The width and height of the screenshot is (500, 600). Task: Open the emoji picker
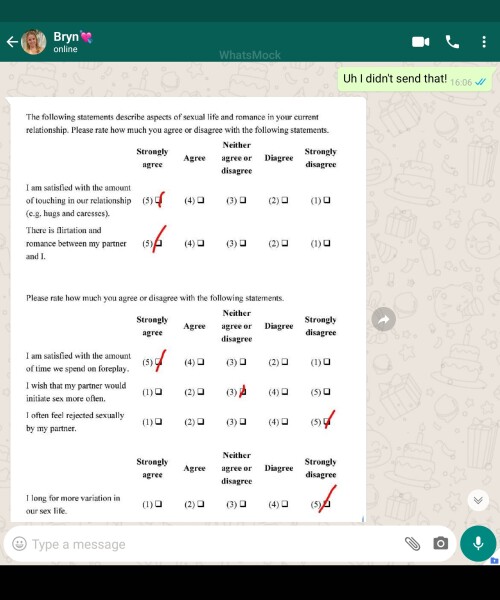(x=19, y=543)
